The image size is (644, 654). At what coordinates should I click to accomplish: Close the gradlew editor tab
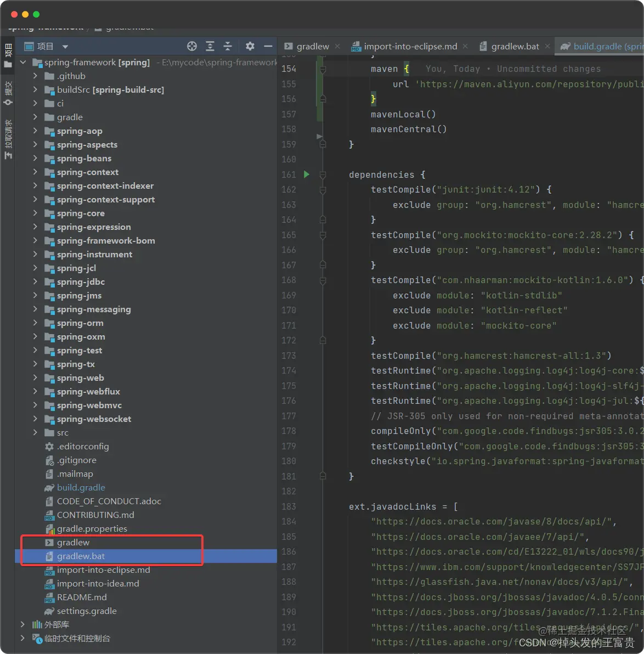(x=337, y=46)
